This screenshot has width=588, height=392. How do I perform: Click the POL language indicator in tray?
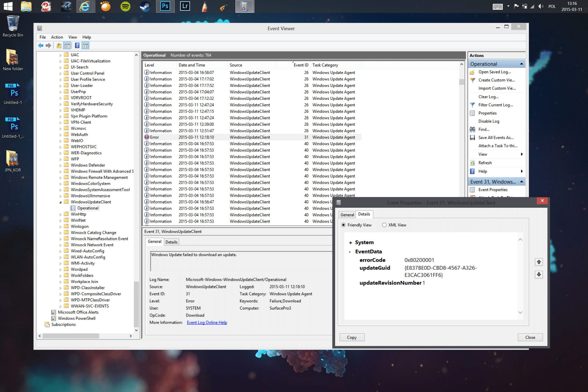click(552, 6)
